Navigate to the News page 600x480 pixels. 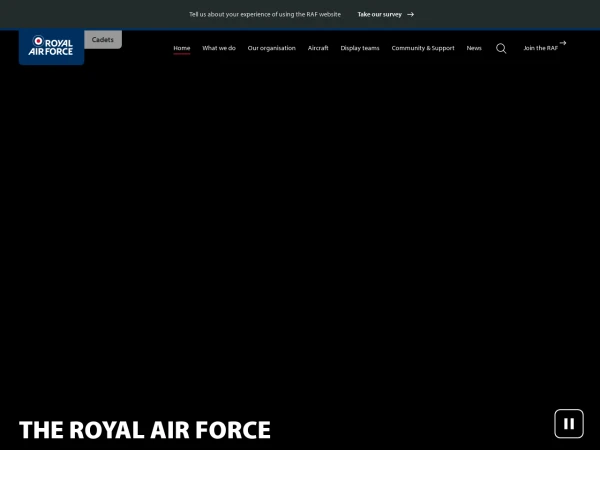tap(474, 48)
